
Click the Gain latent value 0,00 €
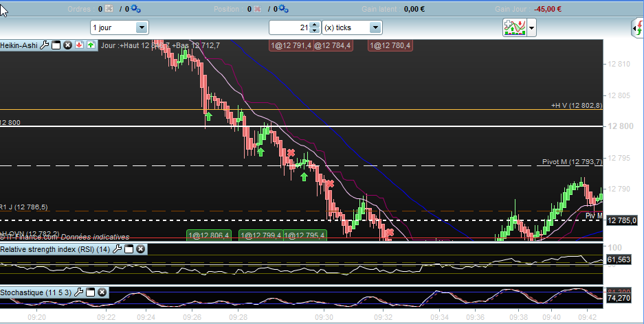[x=414, y=9]
